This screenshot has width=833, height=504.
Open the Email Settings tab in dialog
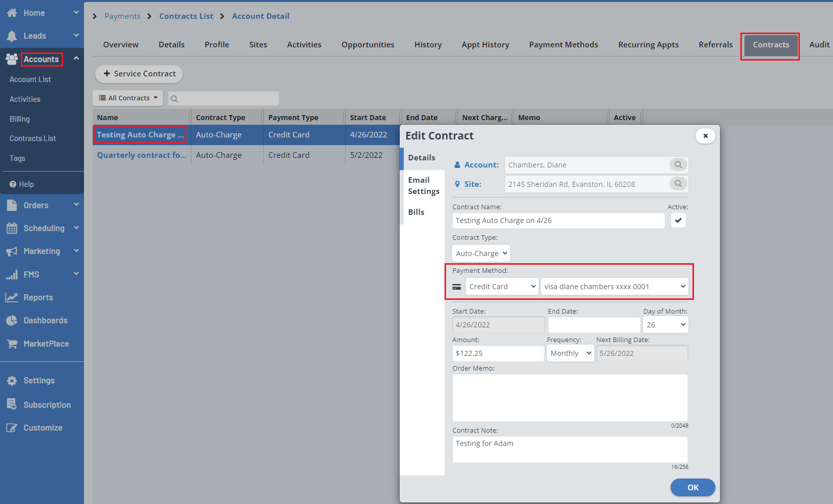click(423, 186)
